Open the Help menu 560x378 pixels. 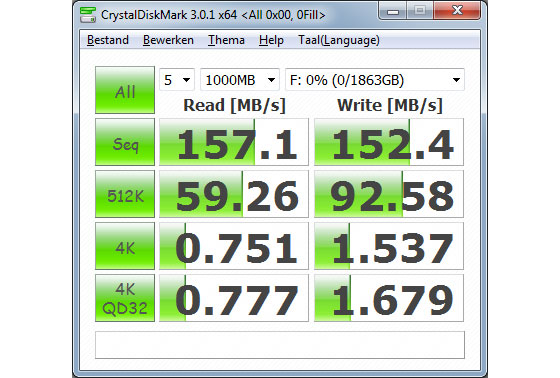click(271, 40)
